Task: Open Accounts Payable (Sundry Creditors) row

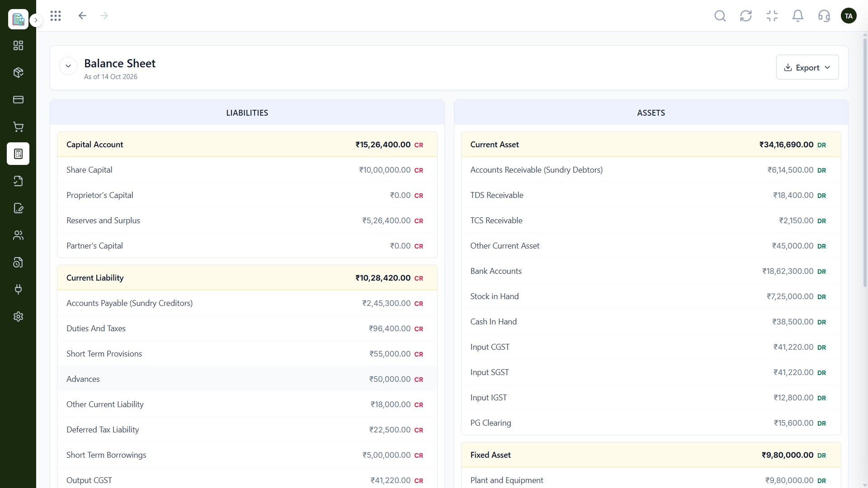Action: click(x=247, y=303)
